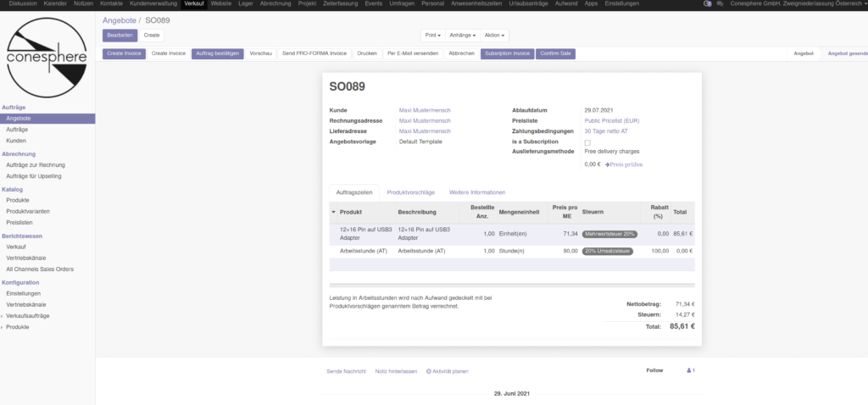868x405 pixels.
Task: Click the Bearbeiten button
Action: 120,36
